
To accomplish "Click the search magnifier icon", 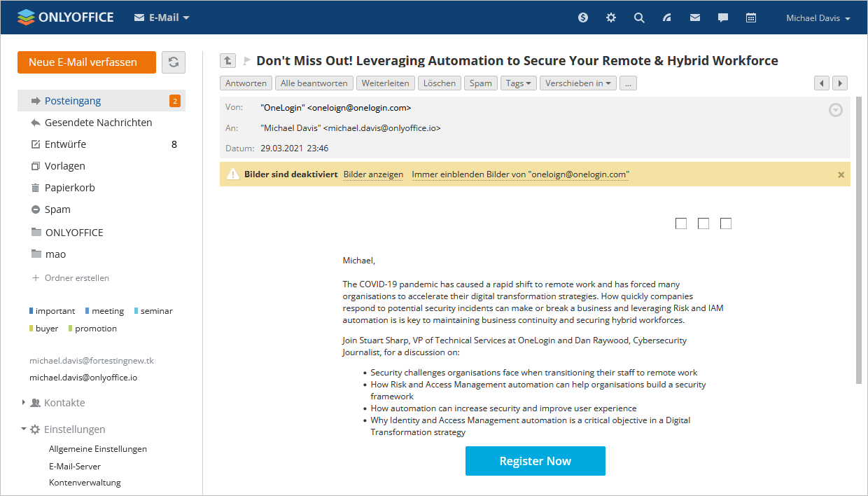I will tap(639, 18).
